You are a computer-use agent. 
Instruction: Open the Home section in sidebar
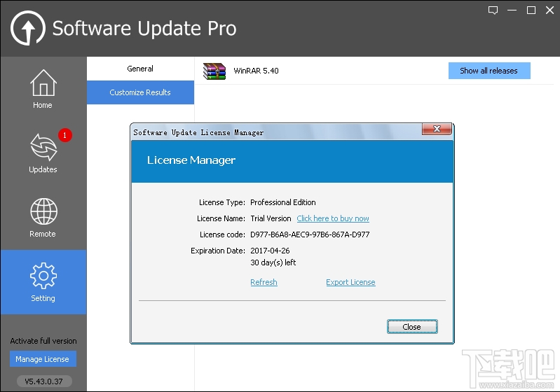(43, 89)
